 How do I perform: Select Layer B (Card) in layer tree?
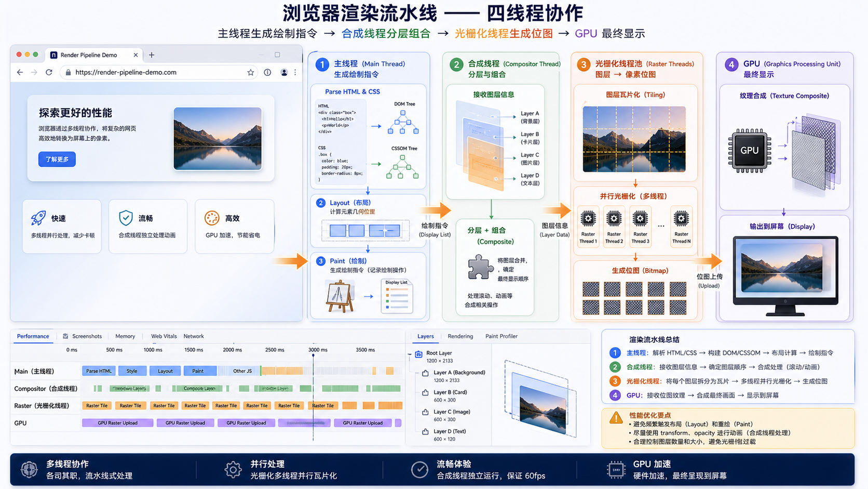[x=450, y=392]
